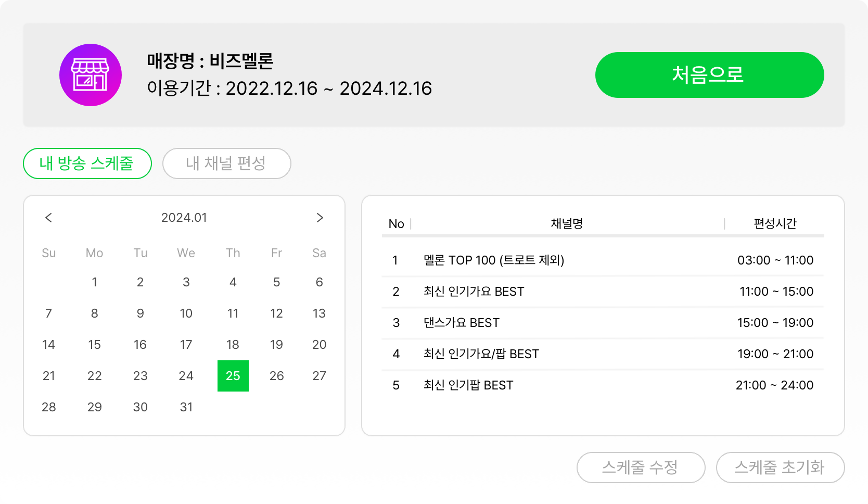Pick date 31 on the calendar

[186, 407]
